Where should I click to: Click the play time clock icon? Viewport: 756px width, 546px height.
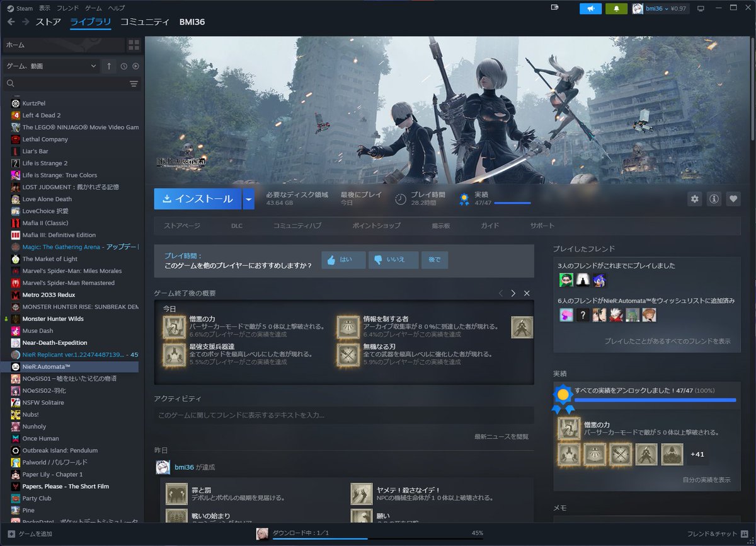401,199
